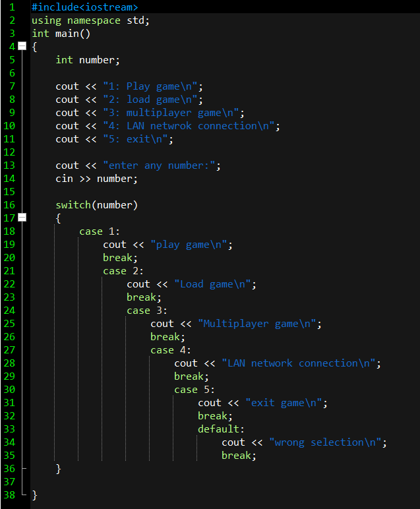
Task: Click on #include<iostream> text
Action: pyautogui.click(x=84, y=7)
